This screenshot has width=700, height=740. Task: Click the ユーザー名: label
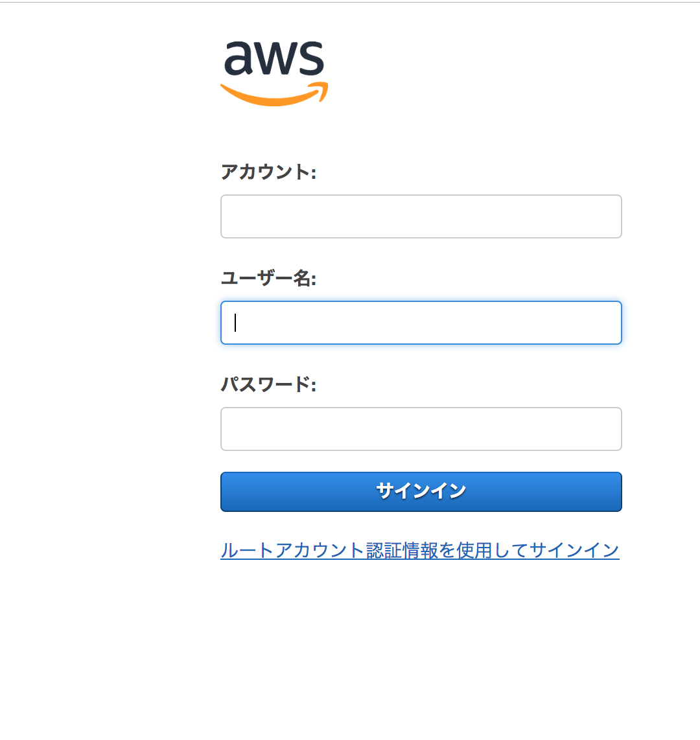click(268, 279)
